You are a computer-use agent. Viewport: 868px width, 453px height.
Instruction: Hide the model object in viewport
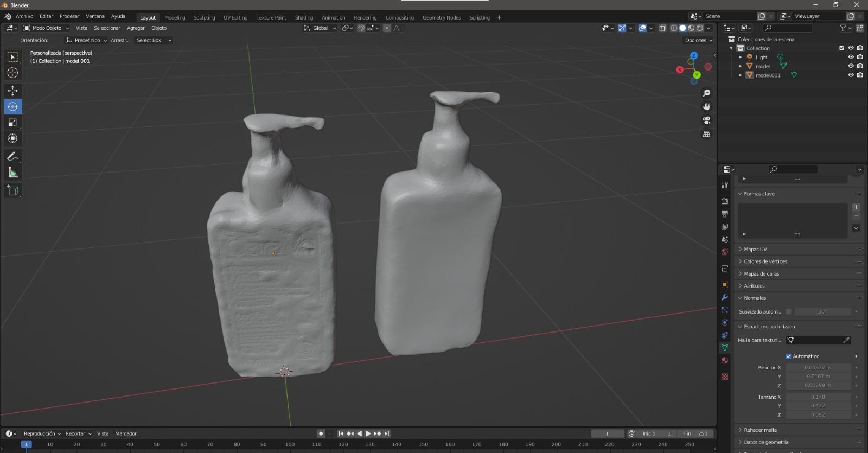pos(851,66)
